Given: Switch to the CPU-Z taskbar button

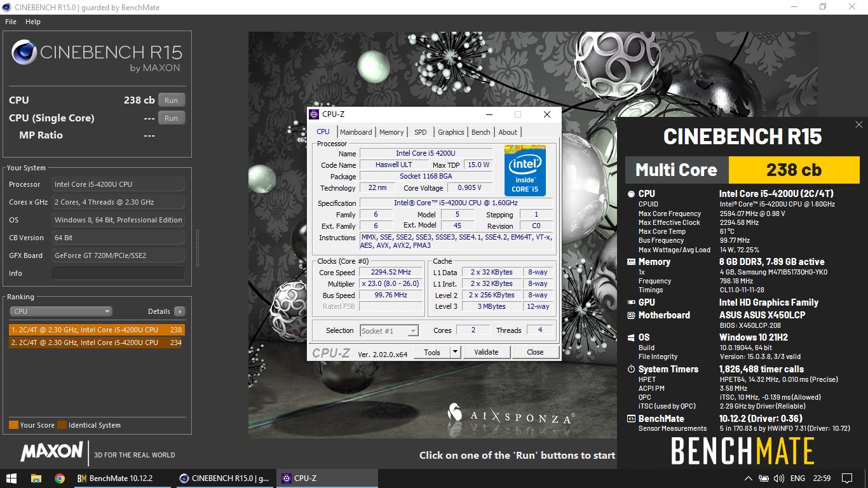Looking at the screenshot, I should coord(327,478).
